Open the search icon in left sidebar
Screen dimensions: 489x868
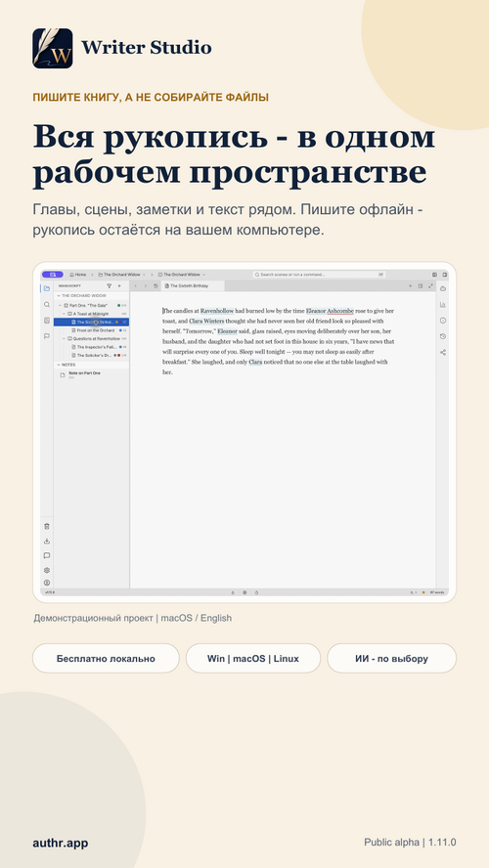(47, 304)
